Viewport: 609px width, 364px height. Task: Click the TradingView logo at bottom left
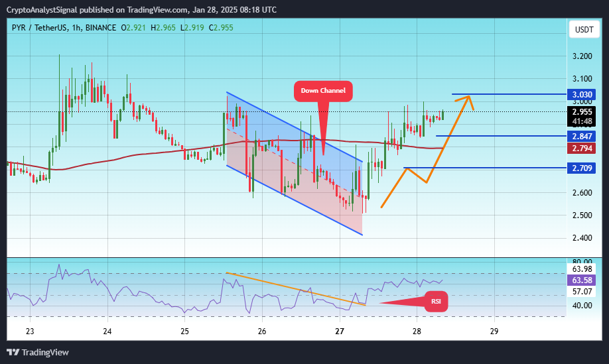click(38, 352)
